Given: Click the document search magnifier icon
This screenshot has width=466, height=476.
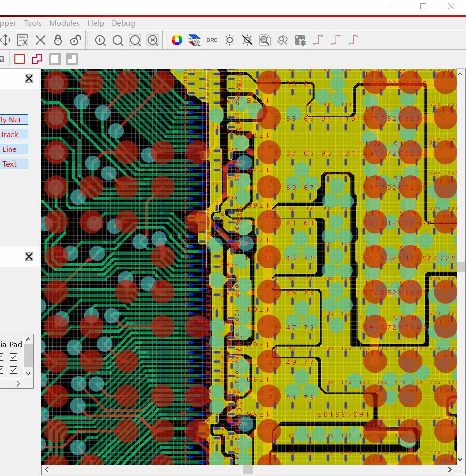Looking at the screenshot, I should (265, 40).
